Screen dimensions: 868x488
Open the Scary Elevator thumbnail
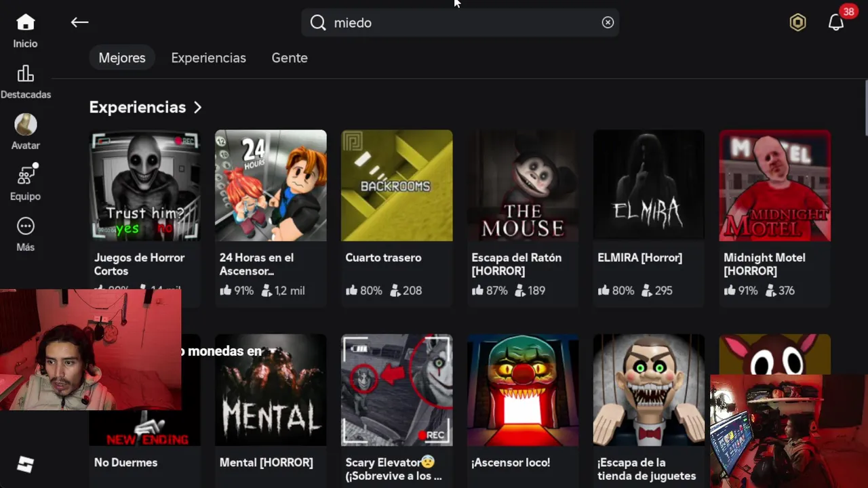pos(397,390)
